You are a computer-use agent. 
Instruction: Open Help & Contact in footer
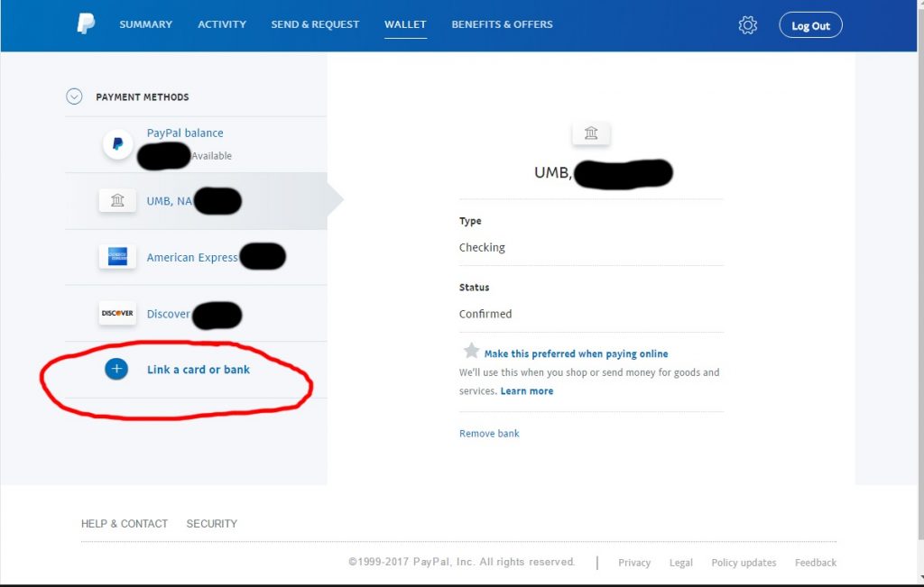pos(125,523)
